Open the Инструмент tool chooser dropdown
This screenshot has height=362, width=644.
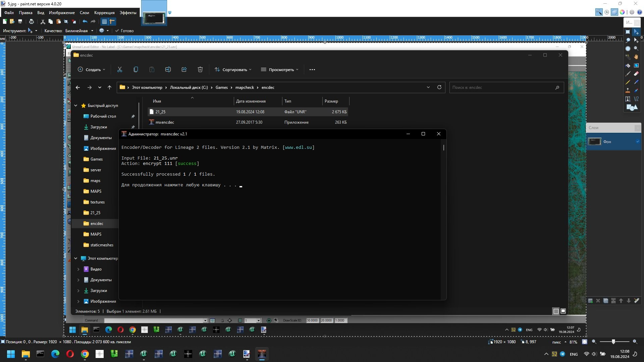pyautogui.click(x=33, y=31)
